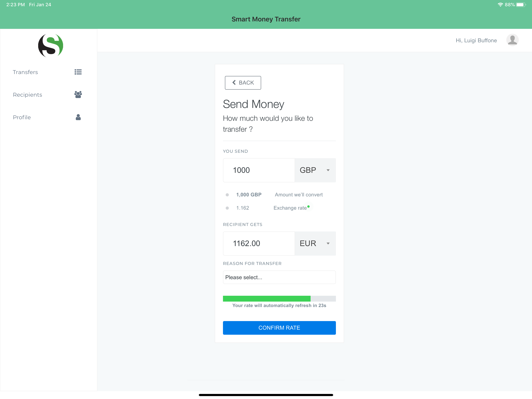Open the EUR recipient currency dropdown

(x=315, y=243)
